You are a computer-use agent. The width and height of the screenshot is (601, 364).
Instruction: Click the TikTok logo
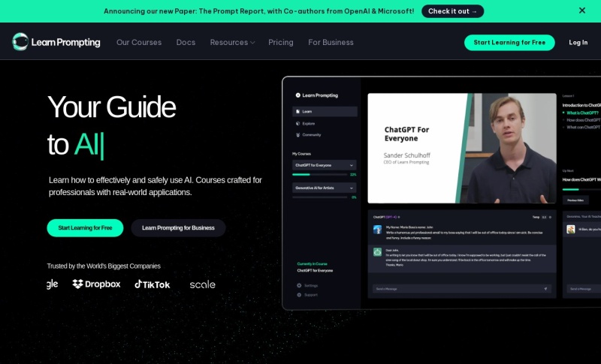[x=153, y=284]
